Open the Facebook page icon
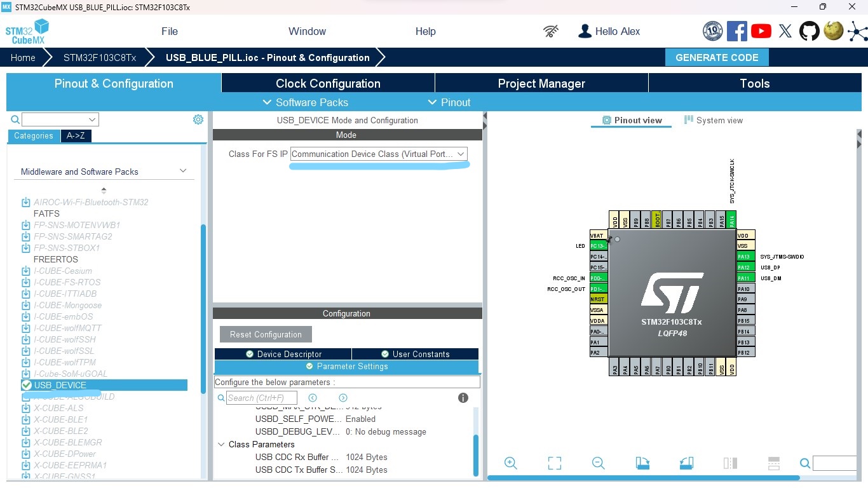 (x=737, y=31)
